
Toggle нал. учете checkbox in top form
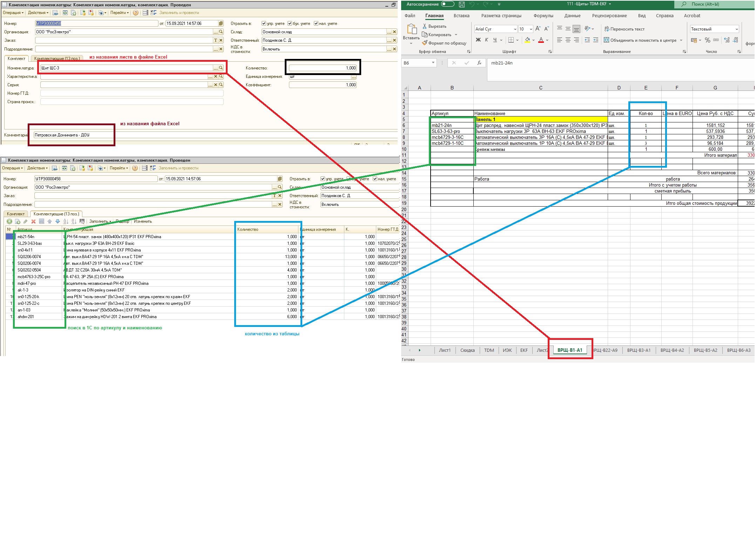(316, 23)
